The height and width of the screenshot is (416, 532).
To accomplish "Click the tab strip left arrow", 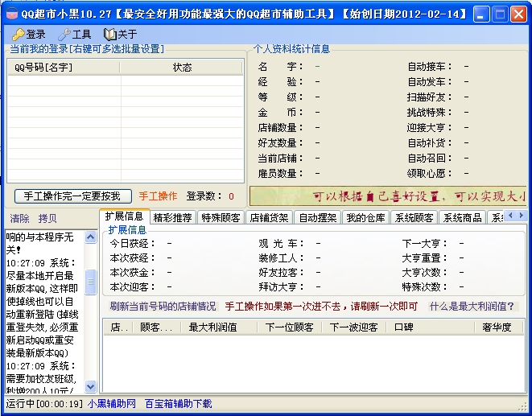I will coord(510,215).
